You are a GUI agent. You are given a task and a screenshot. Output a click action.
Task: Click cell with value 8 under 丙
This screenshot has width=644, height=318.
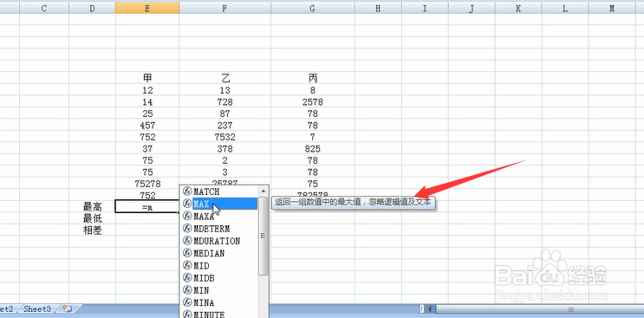[313, 90]
